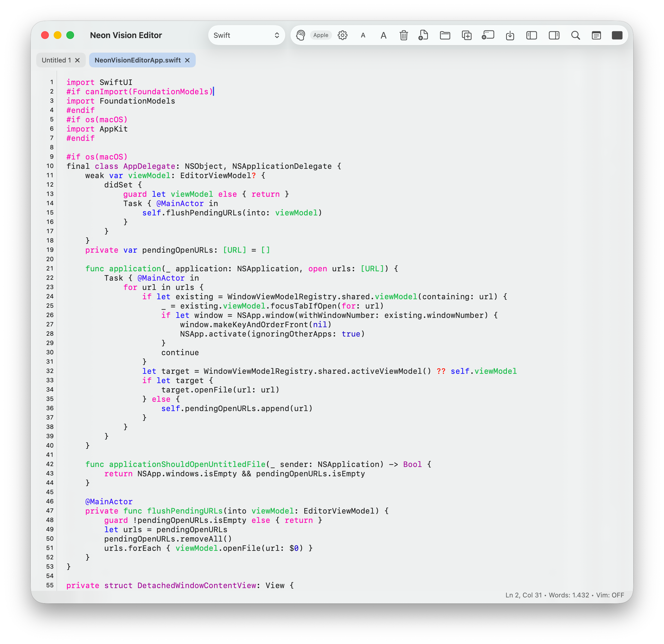Enable Vim mode from the status bar
Viewport: 664px width, 644px height.
612,595
